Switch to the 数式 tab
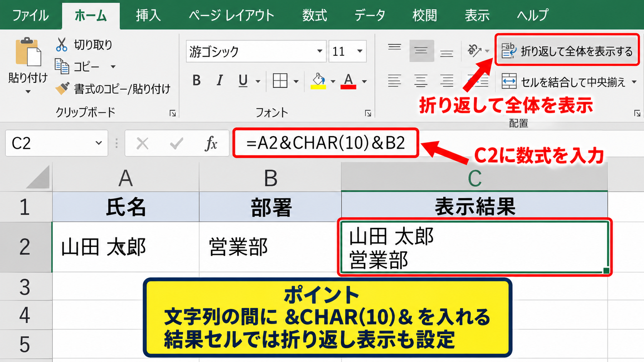 click(x=314, y=15)
